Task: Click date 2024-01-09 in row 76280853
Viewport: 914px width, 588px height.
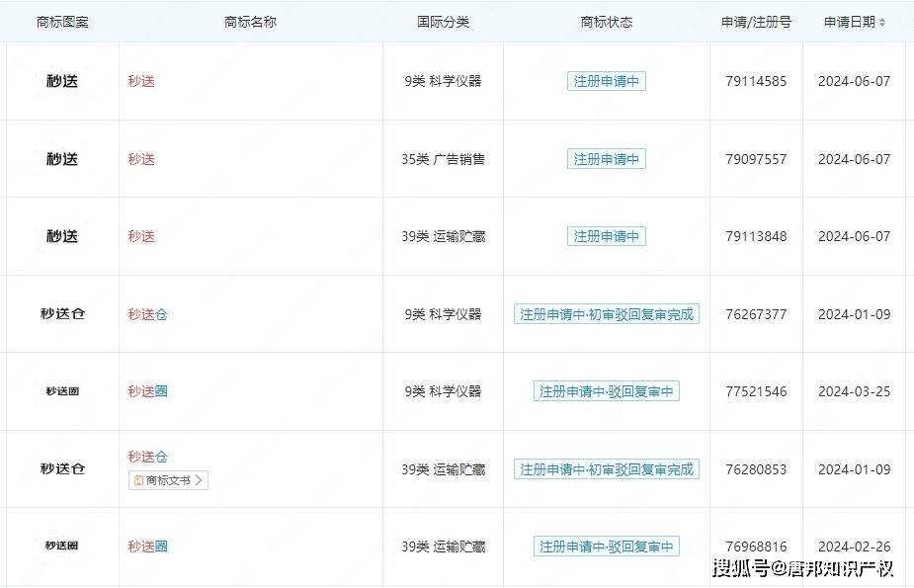Action: point(854,469)
